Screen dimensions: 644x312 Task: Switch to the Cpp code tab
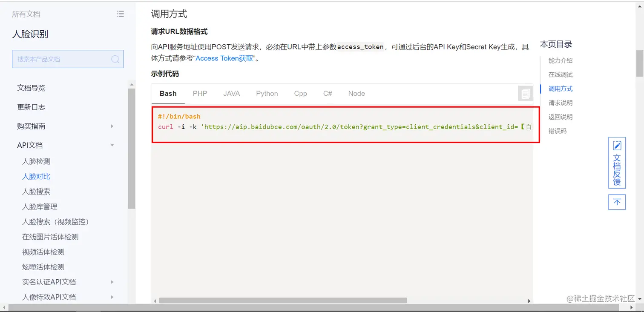tap(300, 94)
